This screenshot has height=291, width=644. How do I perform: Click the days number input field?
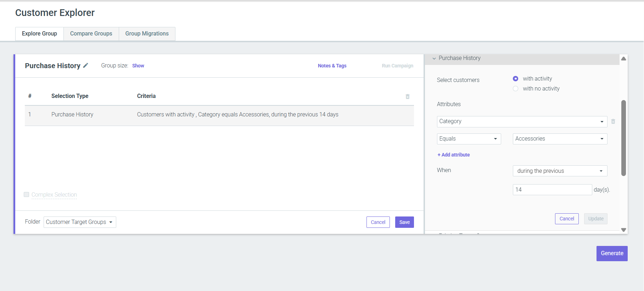click(x=552, y=190)
